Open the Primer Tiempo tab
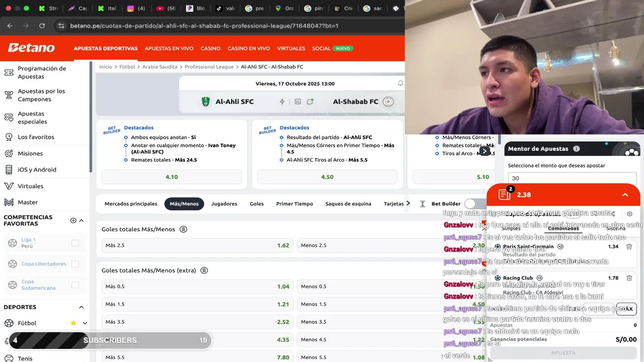The height and width of the screenshot is (362, 644). tap(294, 204)
